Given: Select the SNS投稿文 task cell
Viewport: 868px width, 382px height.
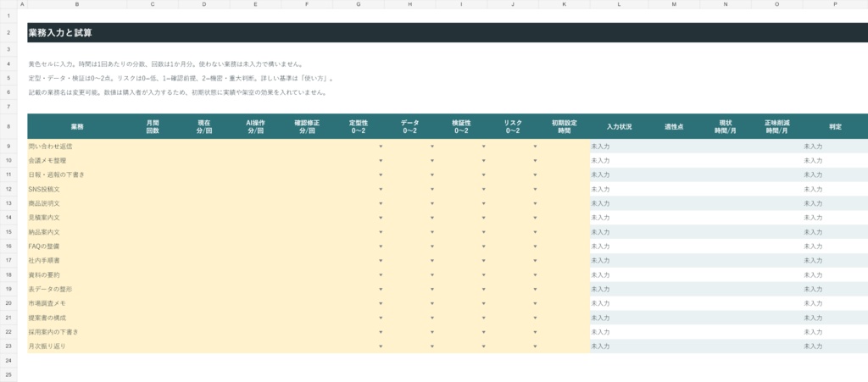Looking at the screenshot, I should [x=77, y=189].
